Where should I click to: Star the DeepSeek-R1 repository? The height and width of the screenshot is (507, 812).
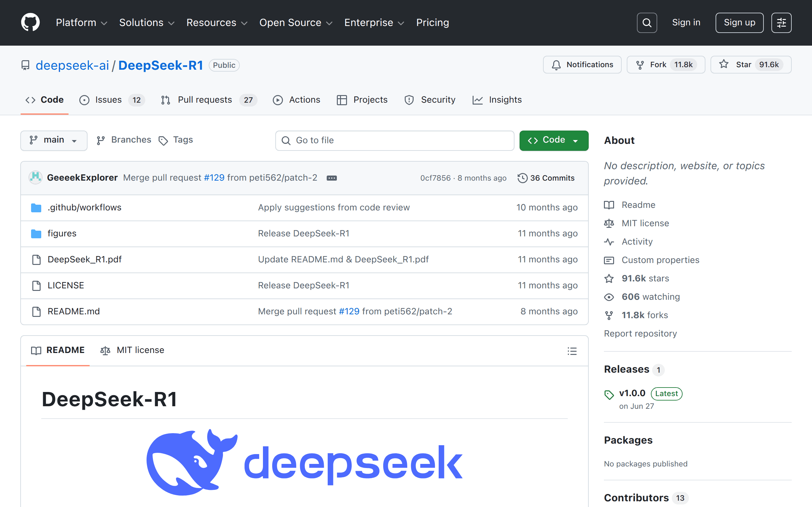pyautogui.click(x=750, y=64)
